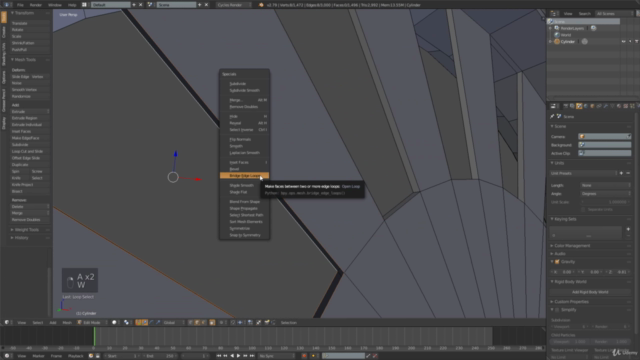Click the End frame 250 field
This screenshot has height=360, width=640.
(160, 356)
